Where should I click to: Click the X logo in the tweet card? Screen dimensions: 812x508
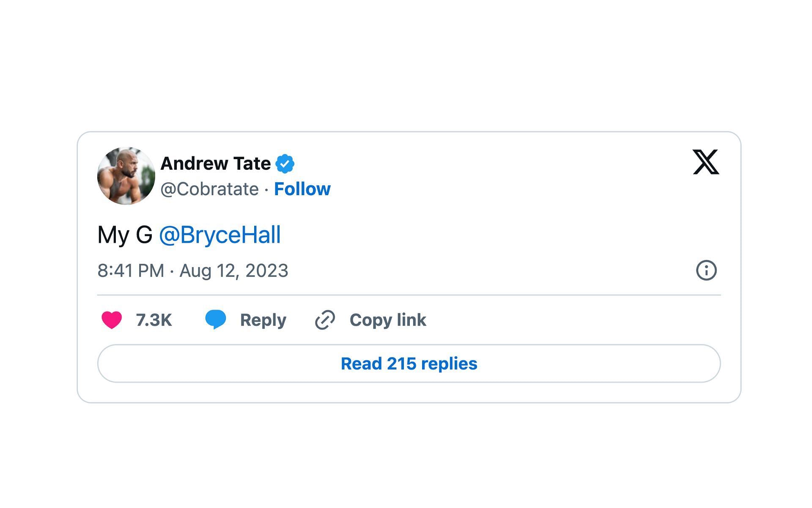(706, 162)
